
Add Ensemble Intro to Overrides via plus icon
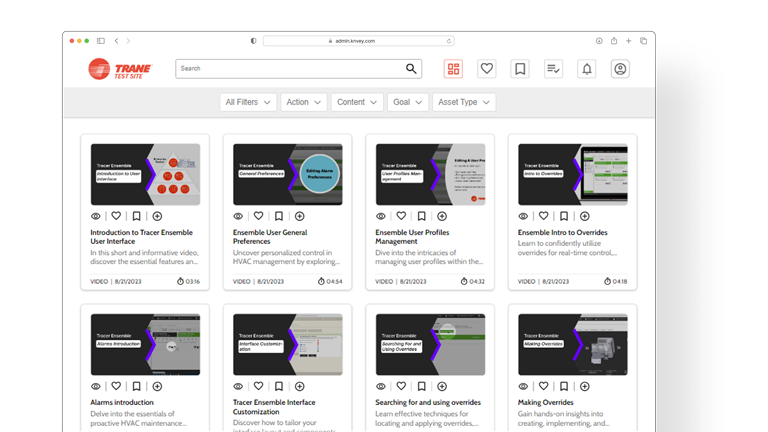pyautogui.click(x=585, y=216)
